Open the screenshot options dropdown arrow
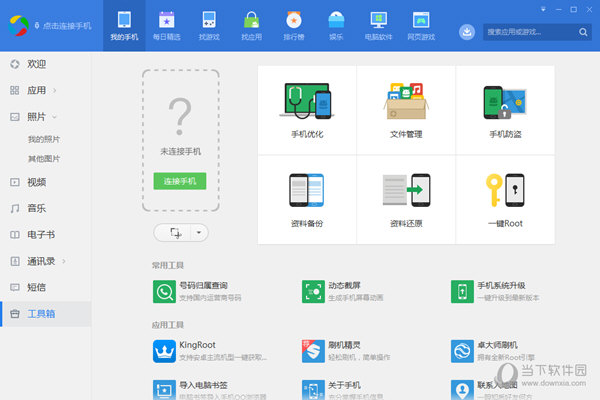 pos(199,233)
